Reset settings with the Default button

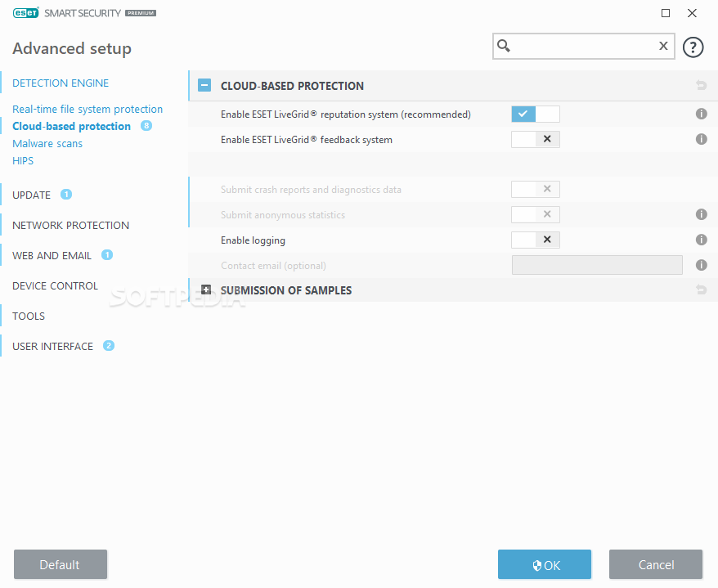point(61,564)
